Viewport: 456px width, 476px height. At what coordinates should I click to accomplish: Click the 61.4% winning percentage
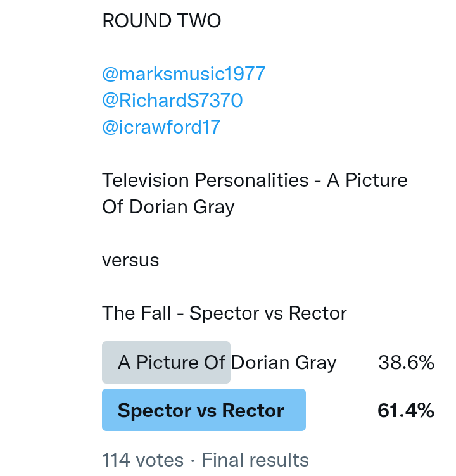click(406, 411)
